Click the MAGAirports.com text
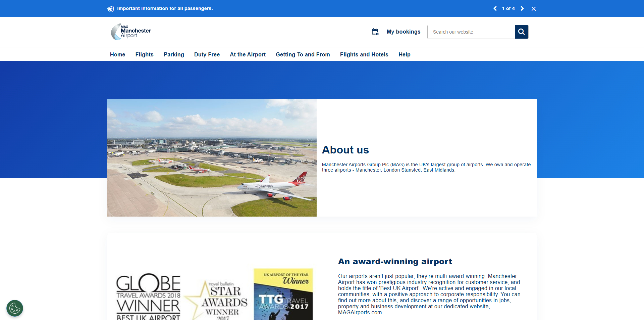The image size is (644, 320). 360,312
